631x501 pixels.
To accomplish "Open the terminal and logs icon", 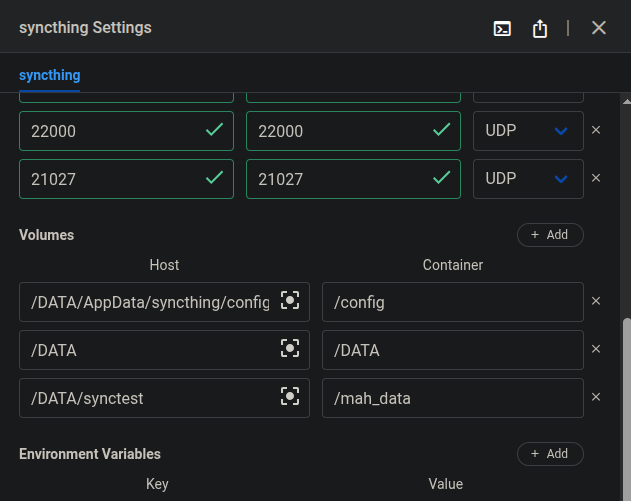I will click(x=502, y=29).
